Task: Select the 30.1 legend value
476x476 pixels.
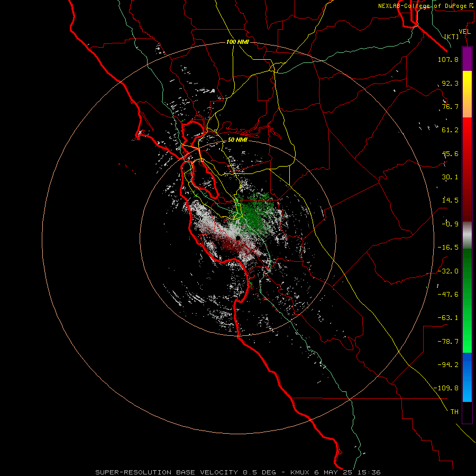Action: pyautogui.click(x=450, y=177)
